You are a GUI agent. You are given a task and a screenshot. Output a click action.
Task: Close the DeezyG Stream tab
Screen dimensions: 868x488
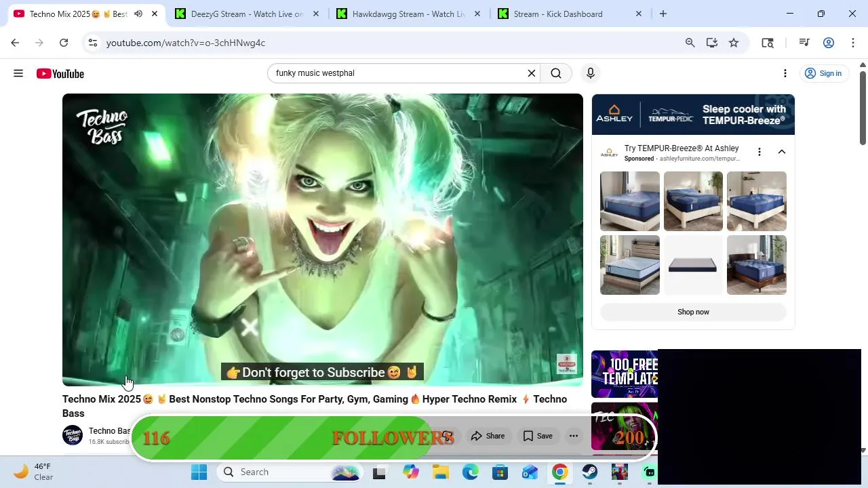[x=315, y=14]
